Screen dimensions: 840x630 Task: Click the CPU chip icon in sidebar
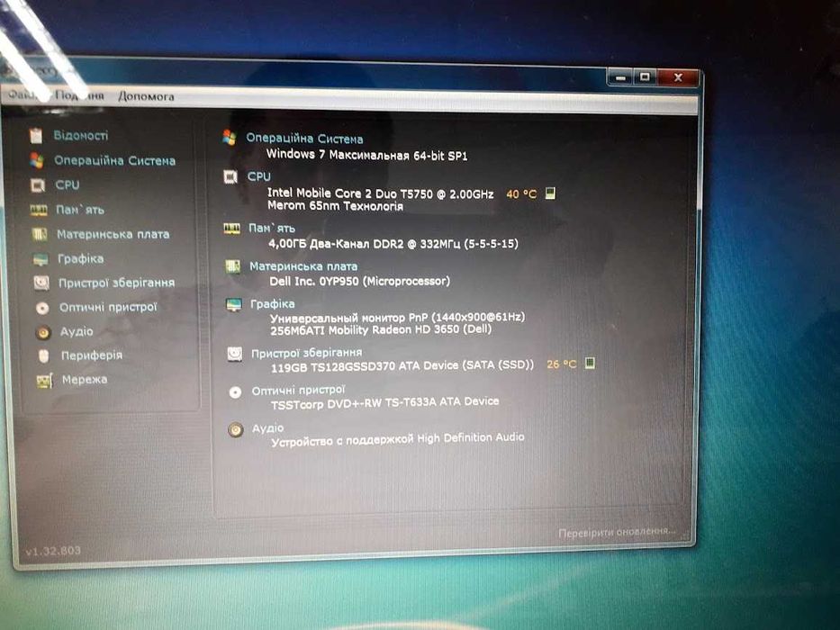click(38, 185)
